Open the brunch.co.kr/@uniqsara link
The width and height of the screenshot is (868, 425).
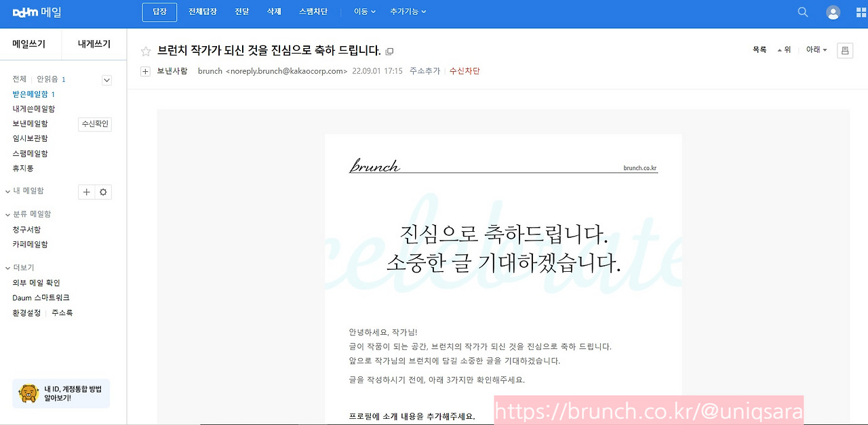click(x=648, y=411)
